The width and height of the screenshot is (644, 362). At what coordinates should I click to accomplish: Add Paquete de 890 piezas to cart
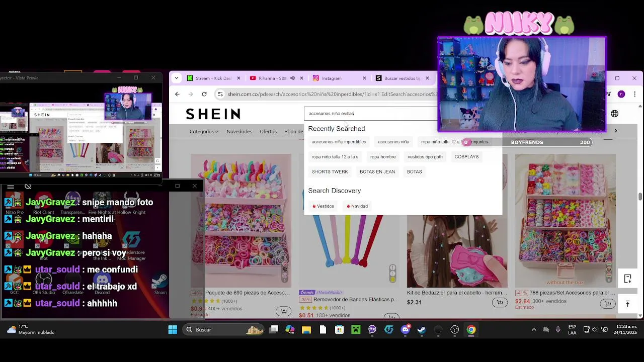[x=284, y=311]
